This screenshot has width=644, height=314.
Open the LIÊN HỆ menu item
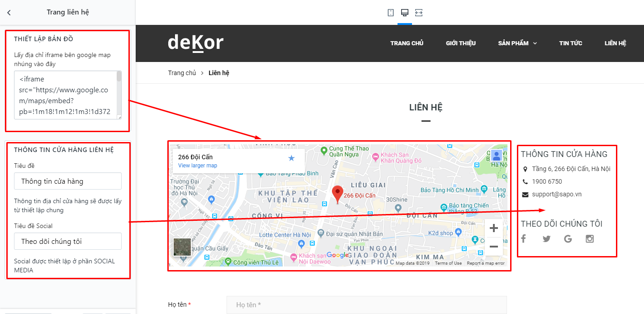click(616, 43)
